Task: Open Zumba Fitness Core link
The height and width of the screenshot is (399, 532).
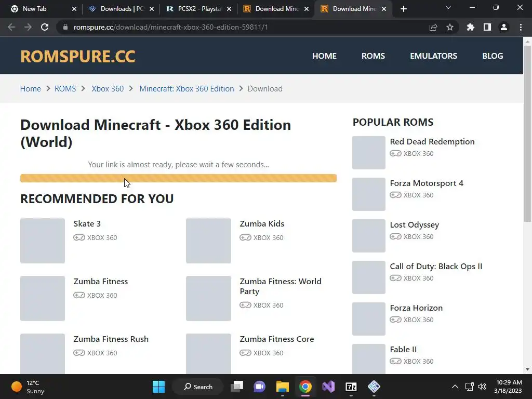Action: click(x=277, y=339)
